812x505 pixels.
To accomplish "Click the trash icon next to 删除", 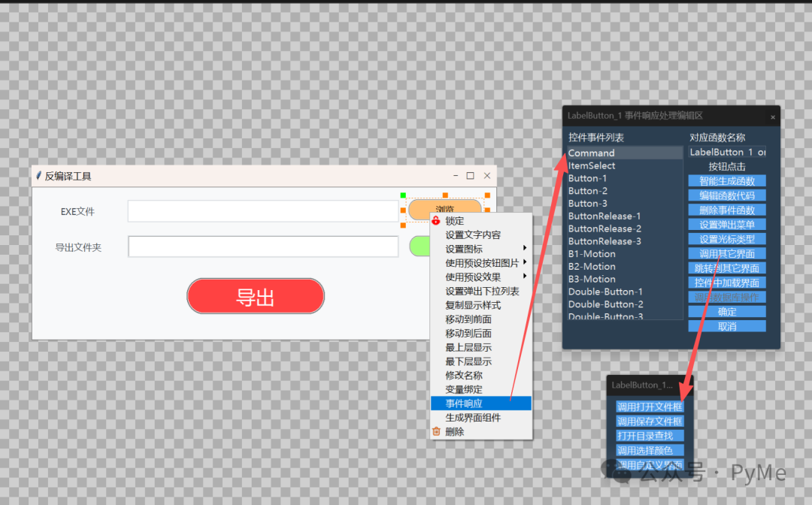I will point(435,431).
